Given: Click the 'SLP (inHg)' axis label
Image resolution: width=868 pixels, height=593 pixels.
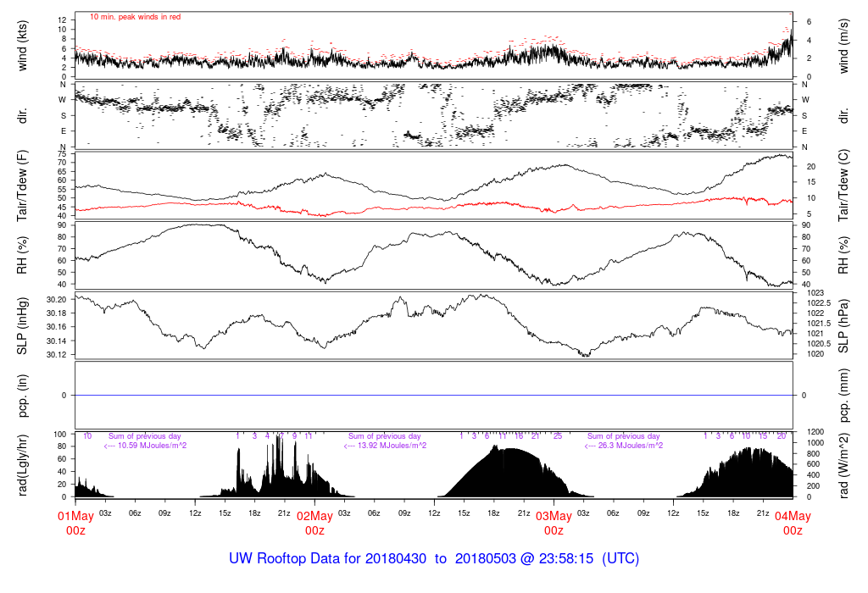Looking at the screenshot, I should pyautogui.click(x=22, y=326).
